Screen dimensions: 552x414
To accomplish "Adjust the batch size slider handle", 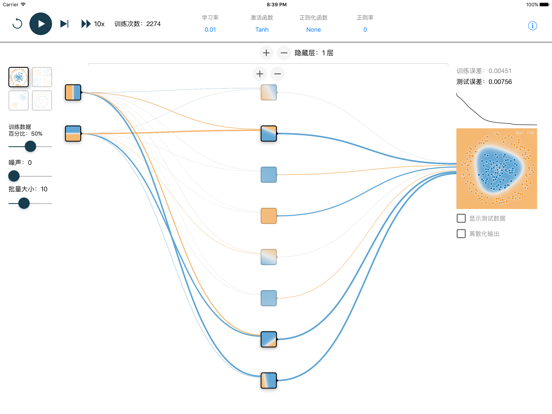I will [x=24, y=203].
